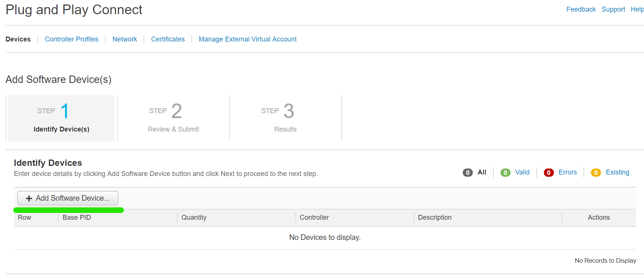Filter devices by Valid
The width and height of the screenshot is (644, 275).
click(522, 172)
